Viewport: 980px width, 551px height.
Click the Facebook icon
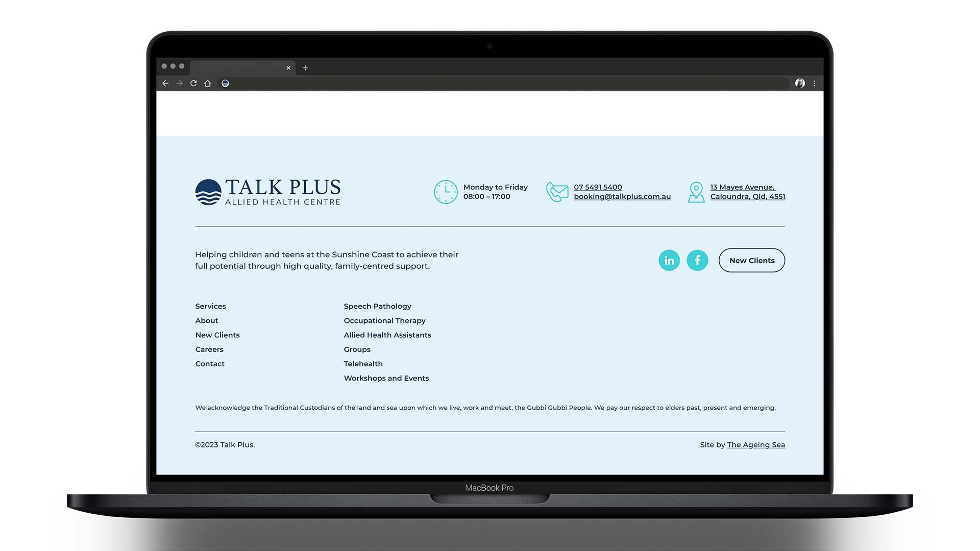point(697,260)
